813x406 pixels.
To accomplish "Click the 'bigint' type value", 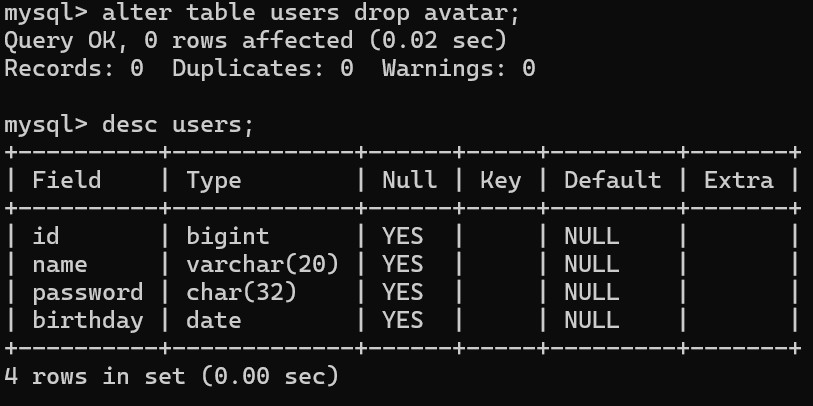I will pos(228,236).
